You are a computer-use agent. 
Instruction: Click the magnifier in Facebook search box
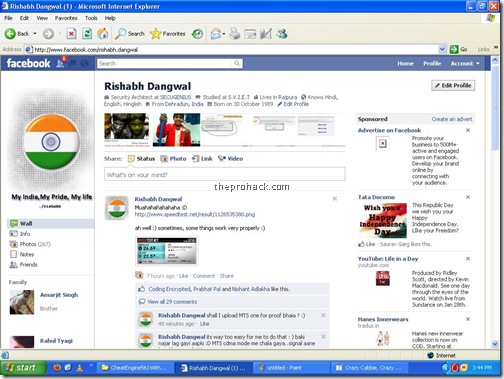click(237, 63)
